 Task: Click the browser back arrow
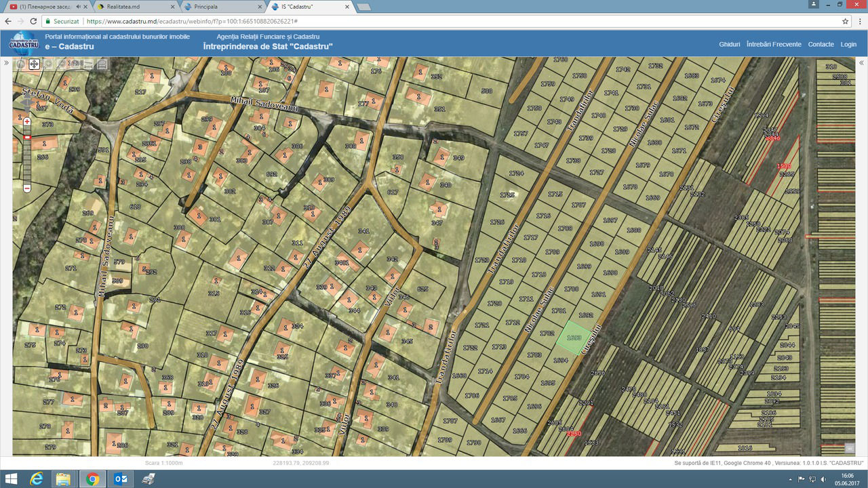pos(9,21)
